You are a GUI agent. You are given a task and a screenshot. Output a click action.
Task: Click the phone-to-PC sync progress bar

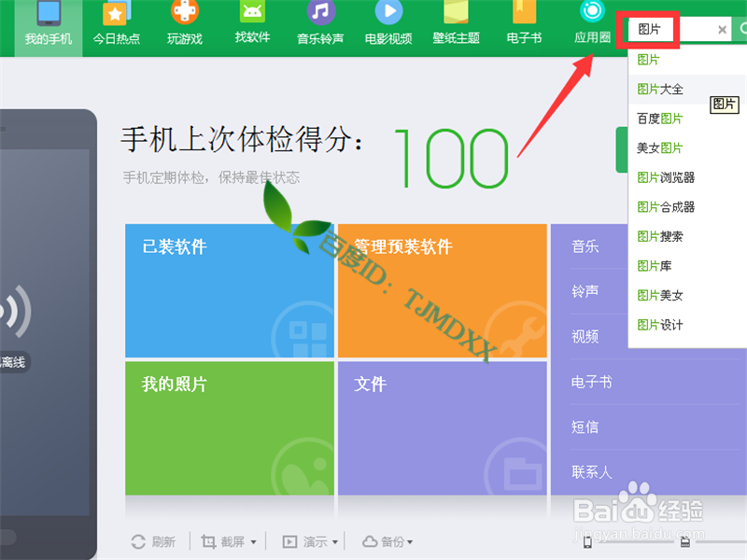coord(635,541)
